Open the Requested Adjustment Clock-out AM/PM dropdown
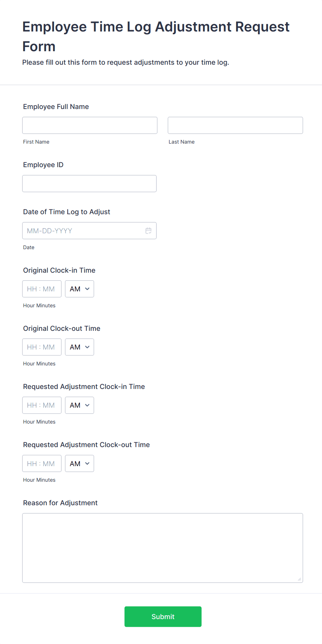The height and width of the screenshot is (644, 322). [x=79, y=463]
